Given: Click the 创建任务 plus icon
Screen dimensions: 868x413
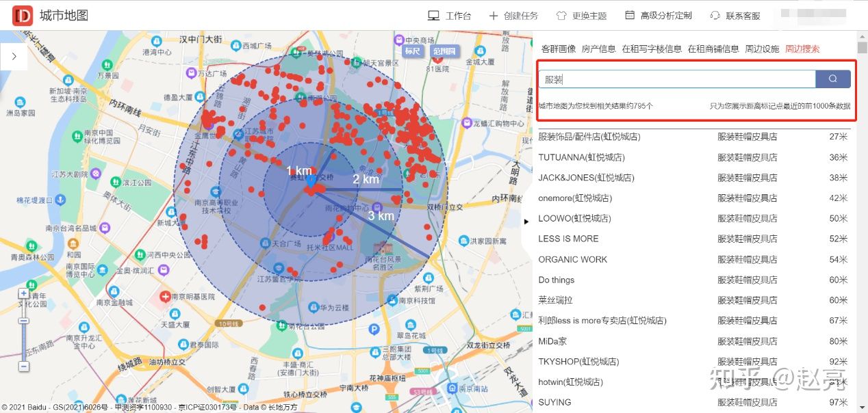Looking at the screenshot, I should tap(493, 15).
